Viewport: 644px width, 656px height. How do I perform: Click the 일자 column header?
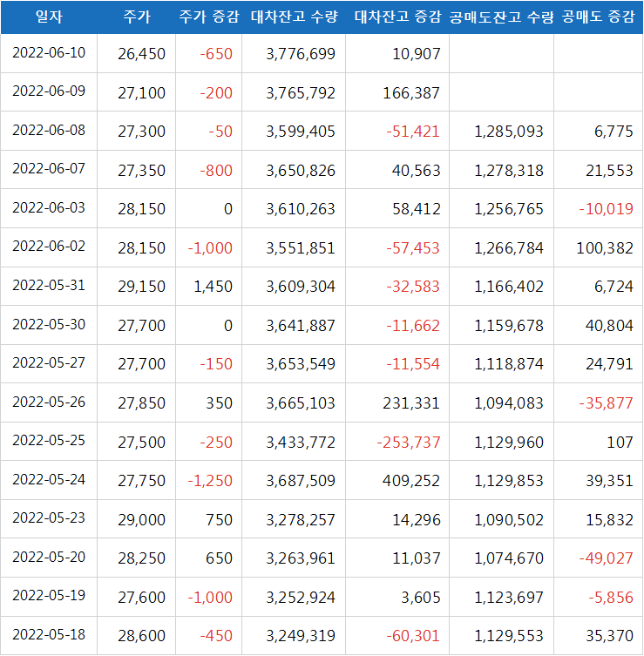click(x=49, y=17)
